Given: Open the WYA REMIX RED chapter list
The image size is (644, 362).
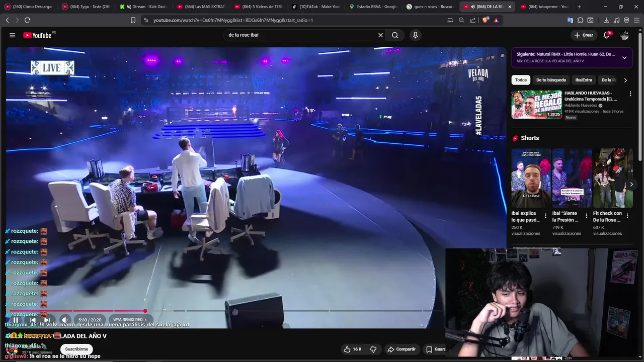Looking at the screenshot, I should pos(130,320).
